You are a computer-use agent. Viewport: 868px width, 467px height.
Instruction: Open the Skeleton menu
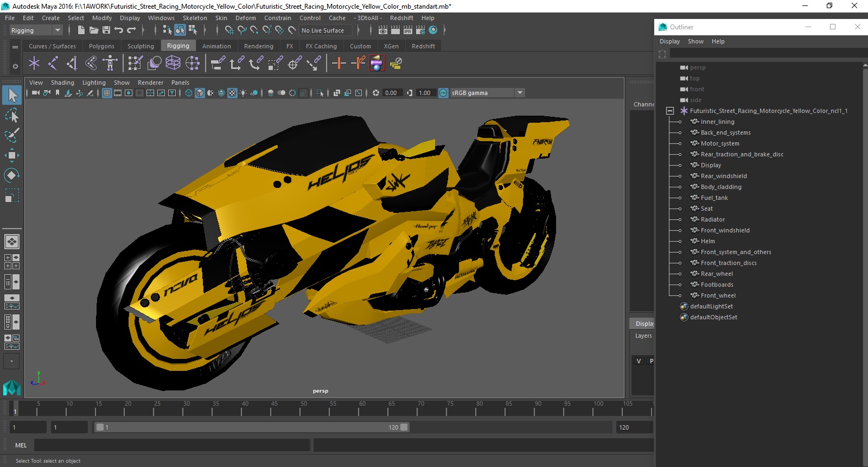(x=195, y=18)
